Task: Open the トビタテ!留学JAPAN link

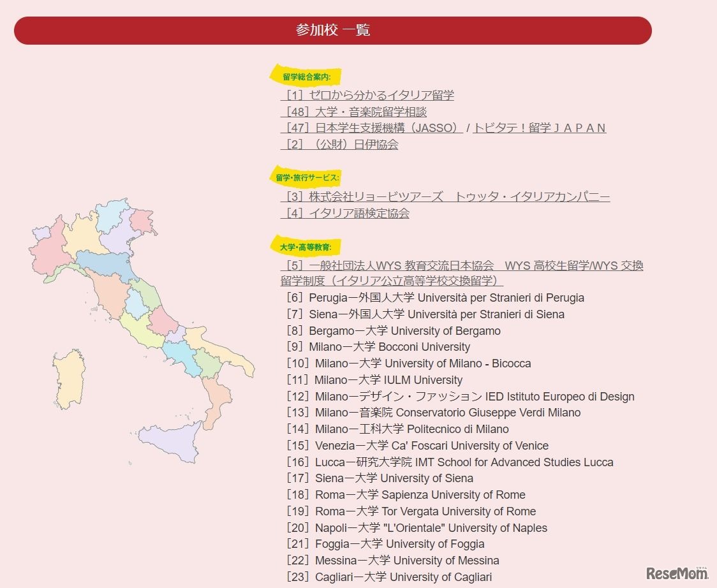Action: pos(539,128)
